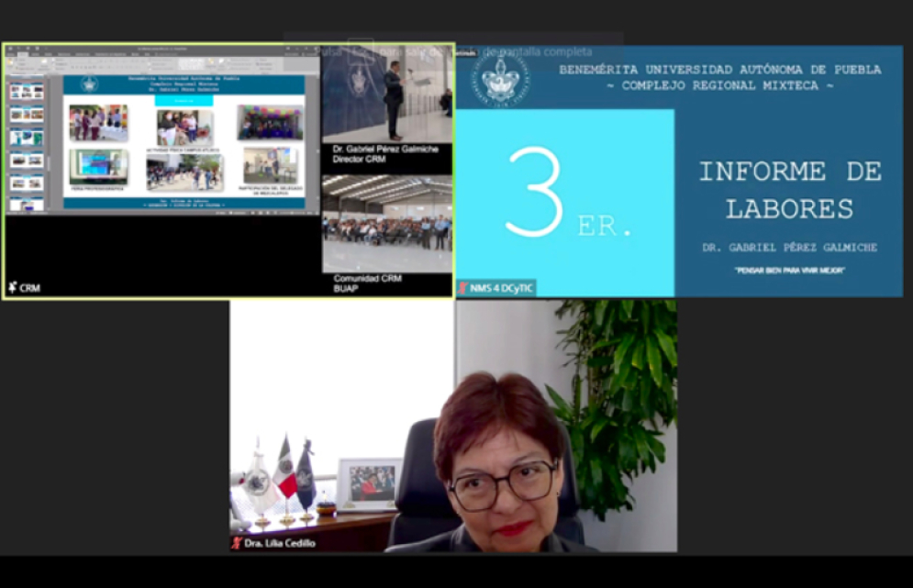Viewport: 913px width, 588px height.
Task: Click the 'INFORME DE LABORES' title text
Action: click(x=789, y=190)
